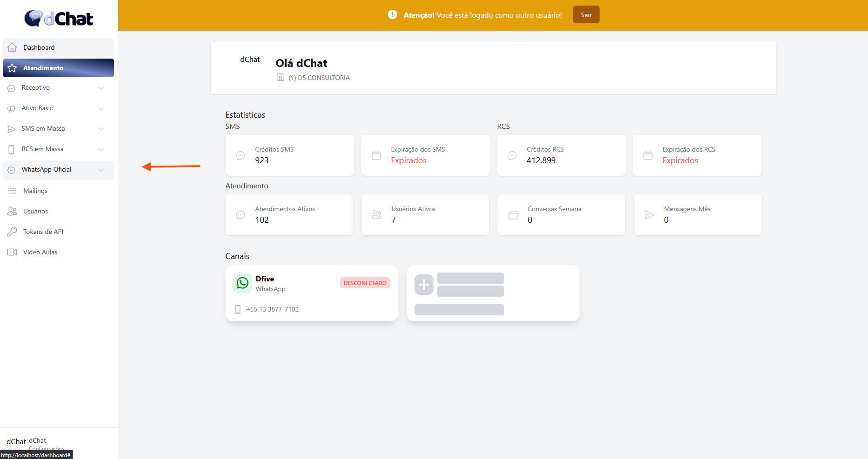Click the Usuários people icon in sidebar
The image size is (868, 459).
[12, 211]
